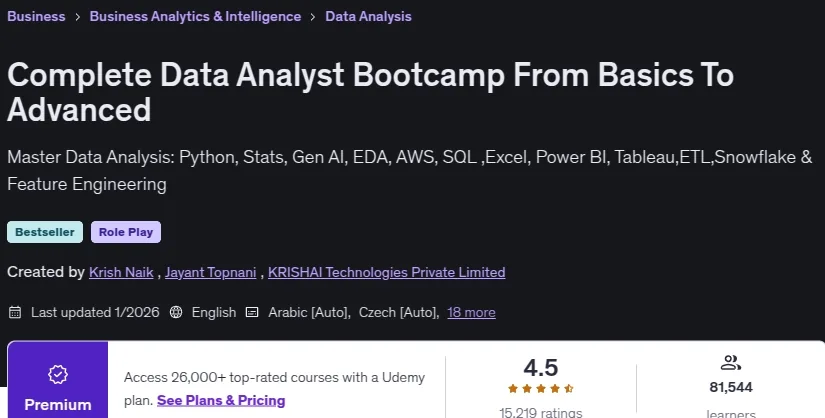Click the calendar icon beside Last updated
This screenshot has height=418, width=825.
point(15,312)
